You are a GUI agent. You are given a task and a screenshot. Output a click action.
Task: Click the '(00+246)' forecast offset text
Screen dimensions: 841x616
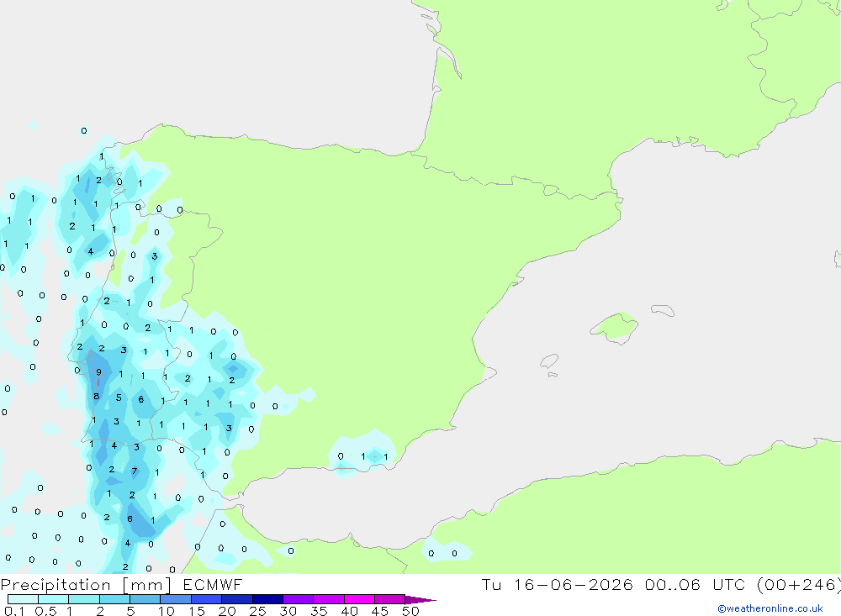coord(799,585)
